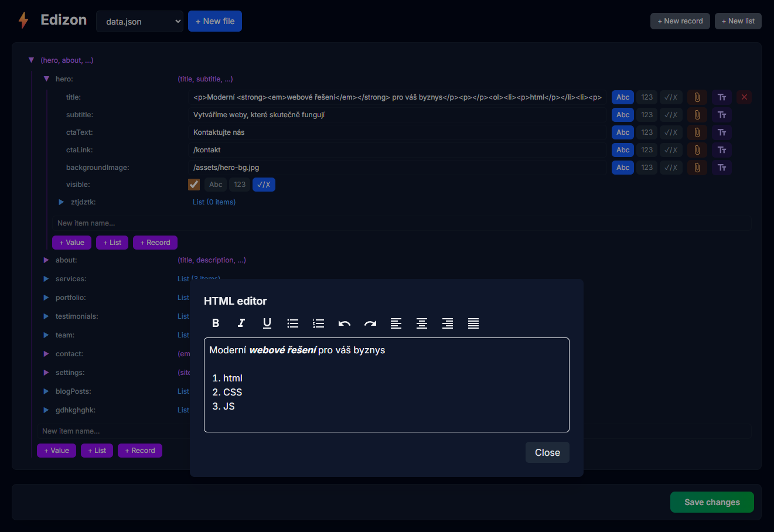Toggle the visible checkbox off
Viewport: 774px width, 532px height.
click(194, 184)
